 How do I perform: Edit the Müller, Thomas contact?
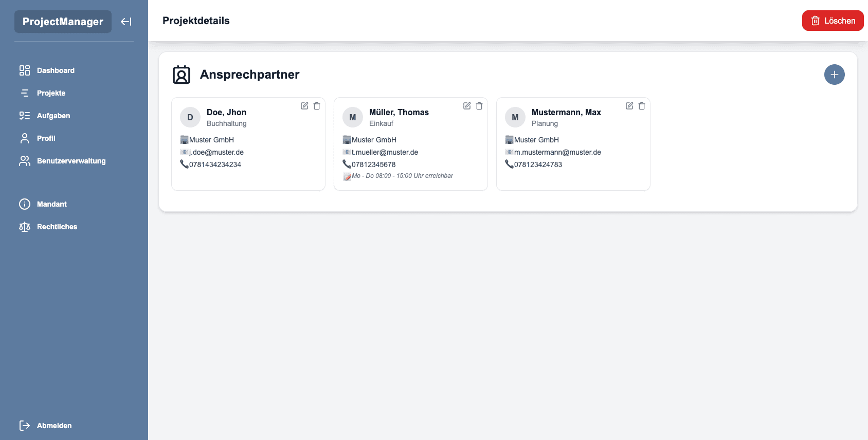[x=467, y=106]
